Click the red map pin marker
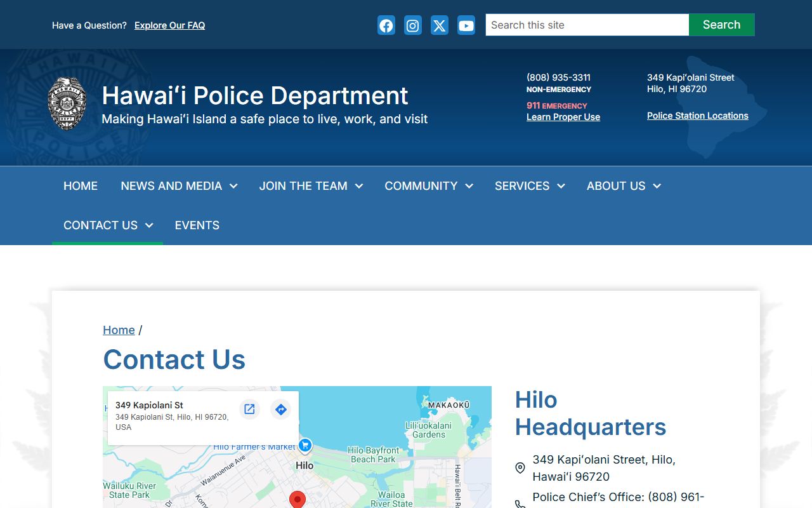812x508 pixels. pyautogui.click(x=298, y=499)
